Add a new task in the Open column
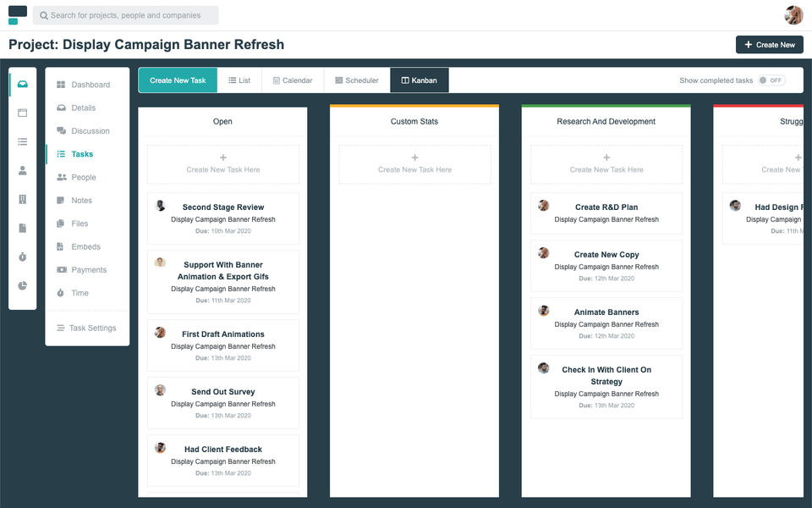The height and width of the screenshot is (508, 812). (223, 164)
